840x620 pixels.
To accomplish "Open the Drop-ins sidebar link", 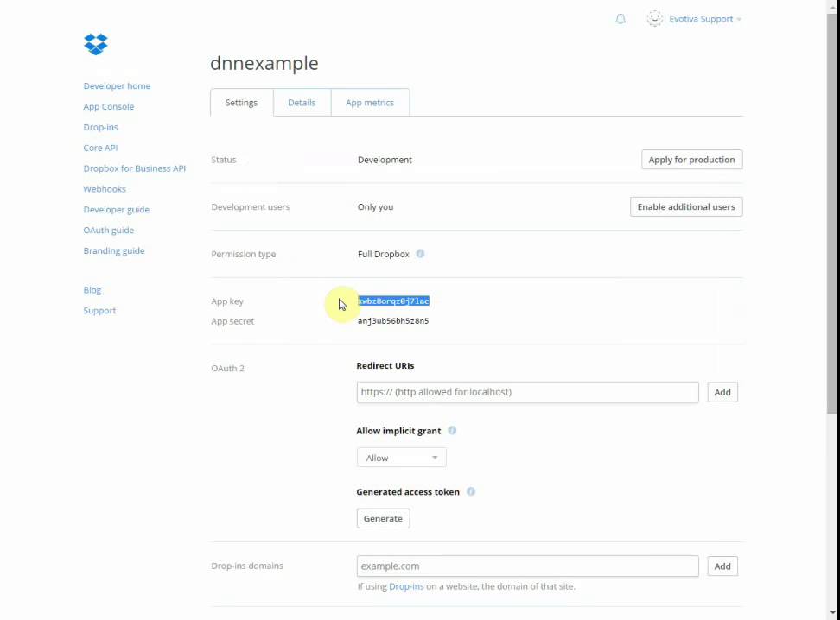I will pos(101,127).
